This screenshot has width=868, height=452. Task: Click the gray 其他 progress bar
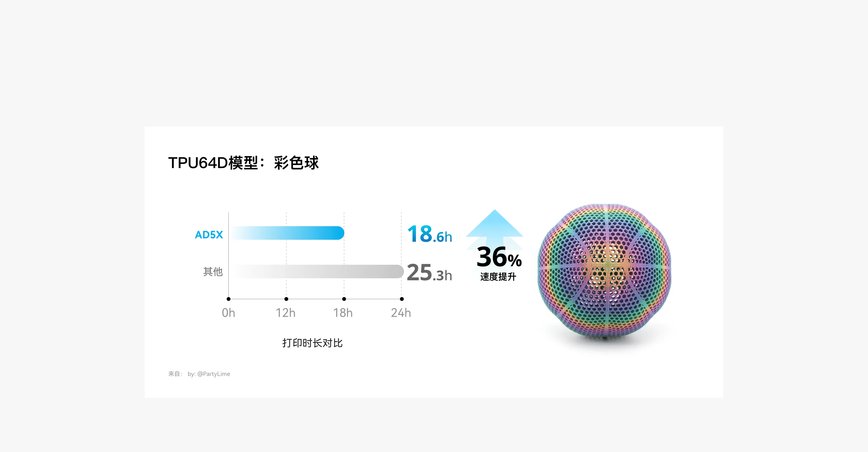318,271
